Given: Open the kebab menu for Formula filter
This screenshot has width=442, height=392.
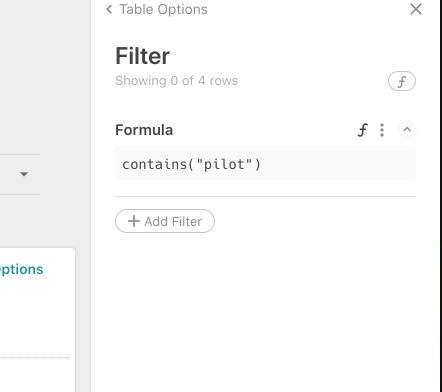Looking at the screenshot, I should (382, 130).
